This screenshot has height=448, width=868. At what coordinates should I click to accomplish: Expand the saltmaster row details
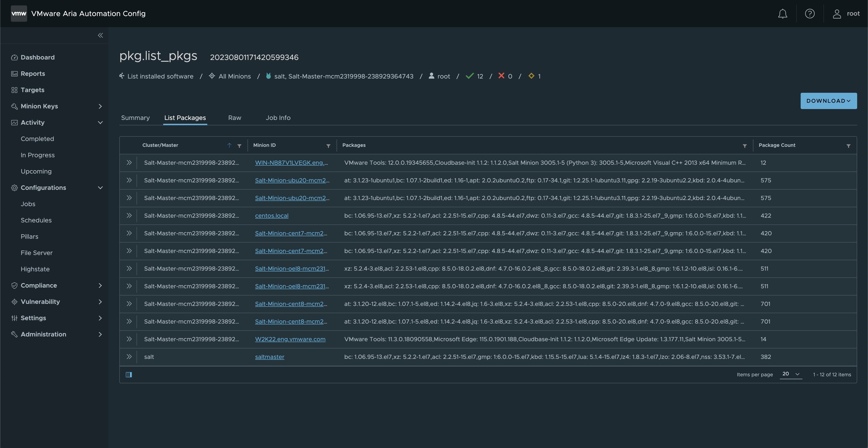click(129, 357)
